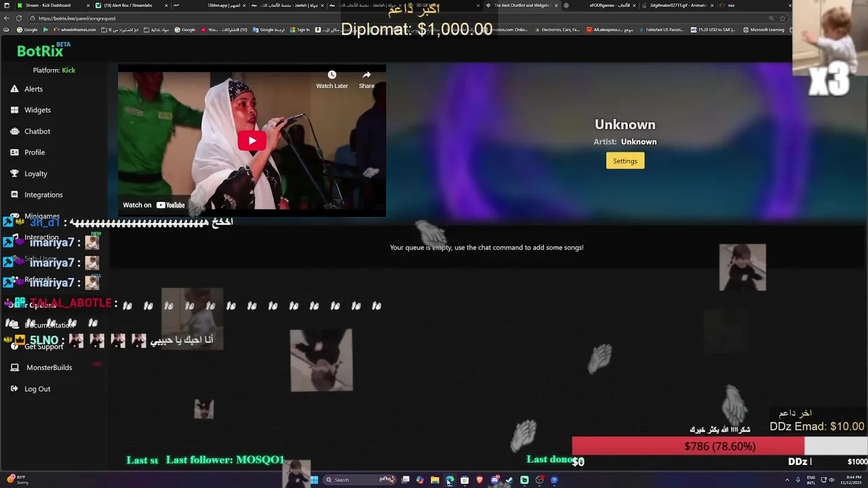This screenshot has height=488, width=868.
Task: Play the embedded YouTube video
Action: click(x=252, y=141)
